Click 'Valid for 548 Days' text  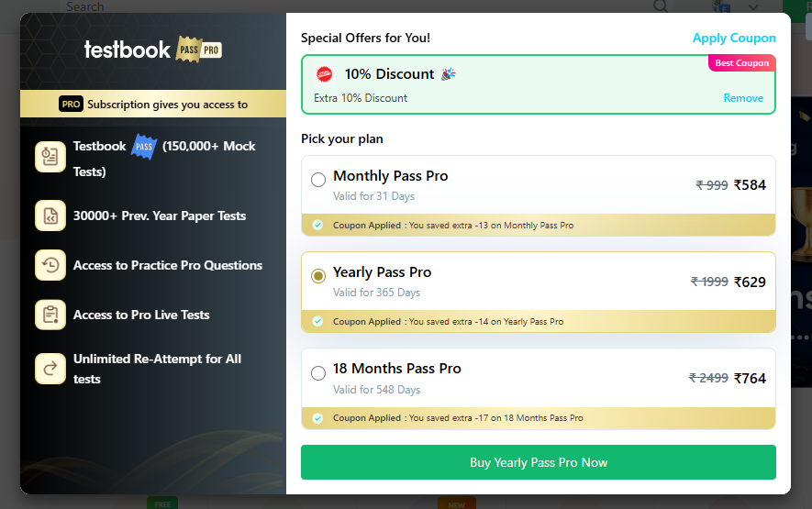tap(376, 390)
